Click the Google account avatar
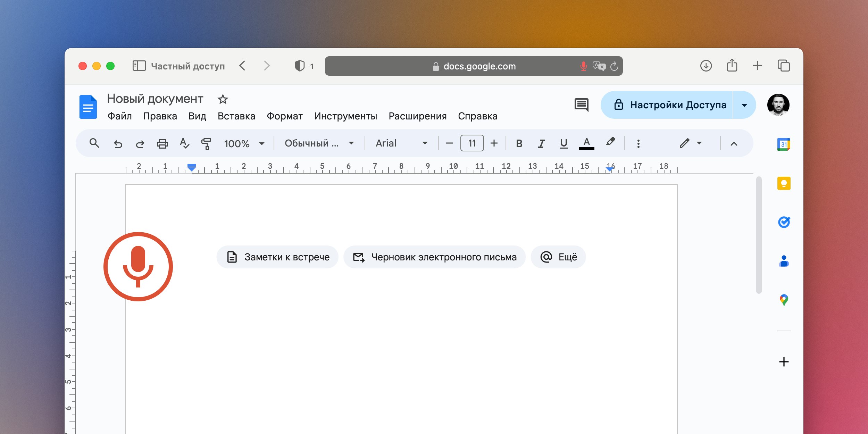The height and width of the screenshot is (434, 868). 778,105
